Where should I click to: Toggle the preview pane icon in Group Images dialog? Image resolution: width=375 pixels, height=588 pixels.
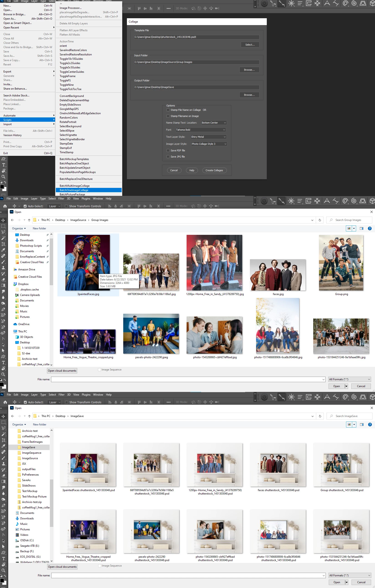[x=362, y=228]
